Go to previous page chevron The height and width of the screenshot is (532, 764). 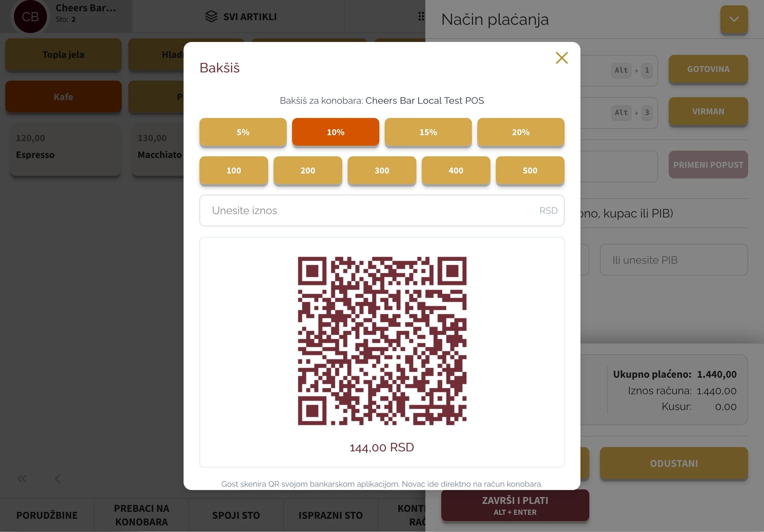(x=58, y=479)
